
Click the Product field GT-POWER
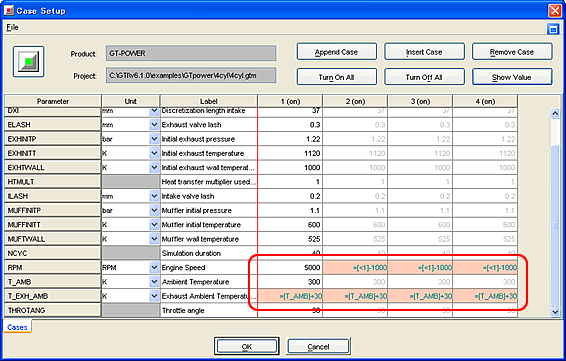point(191,53)
